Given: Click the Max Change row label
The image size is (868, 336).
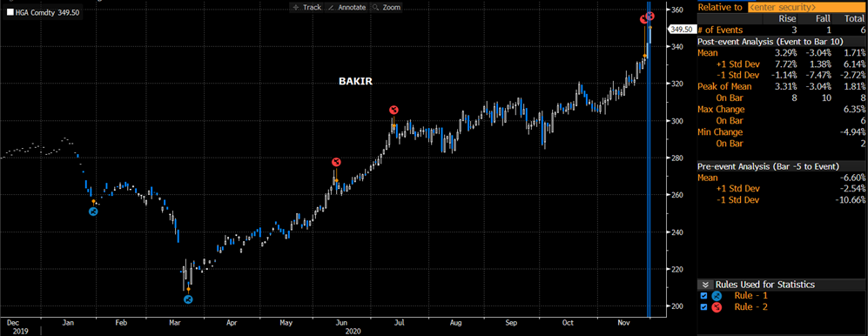Looking at the screenshot, I should [722, 109].
